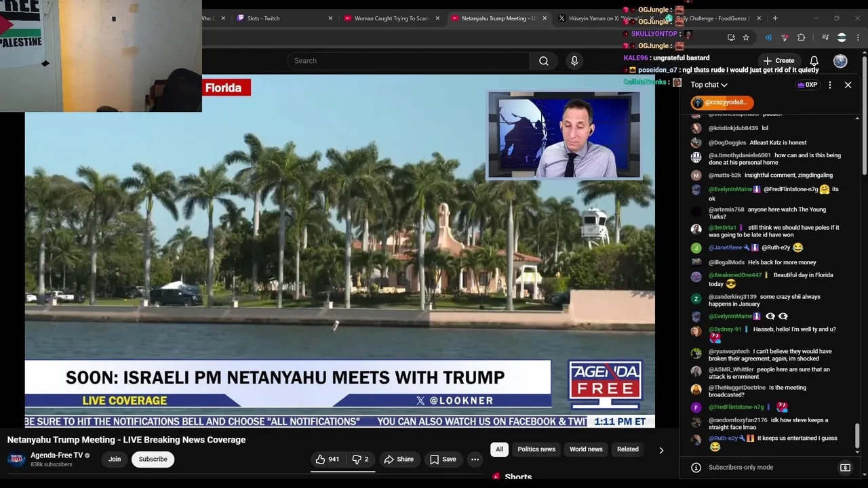
Task: Focus the YouTube Search field
Action: click(409, 61)
